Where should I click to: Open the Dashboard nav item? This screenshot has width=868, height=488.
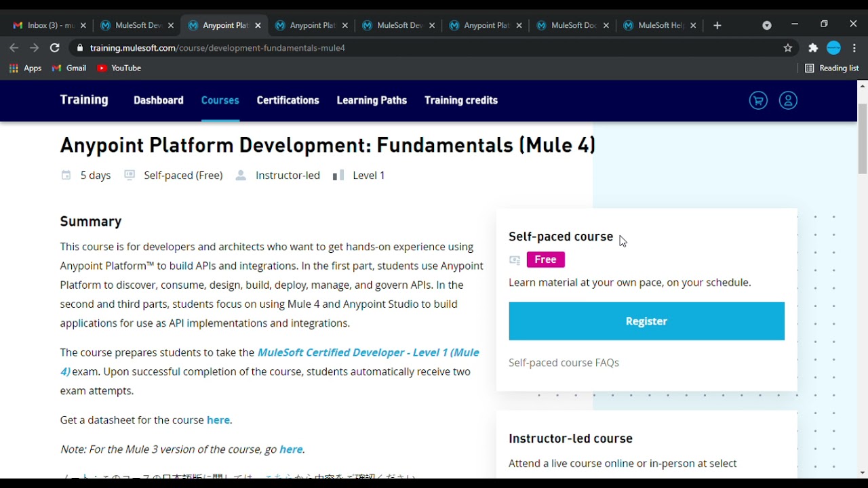159,100
